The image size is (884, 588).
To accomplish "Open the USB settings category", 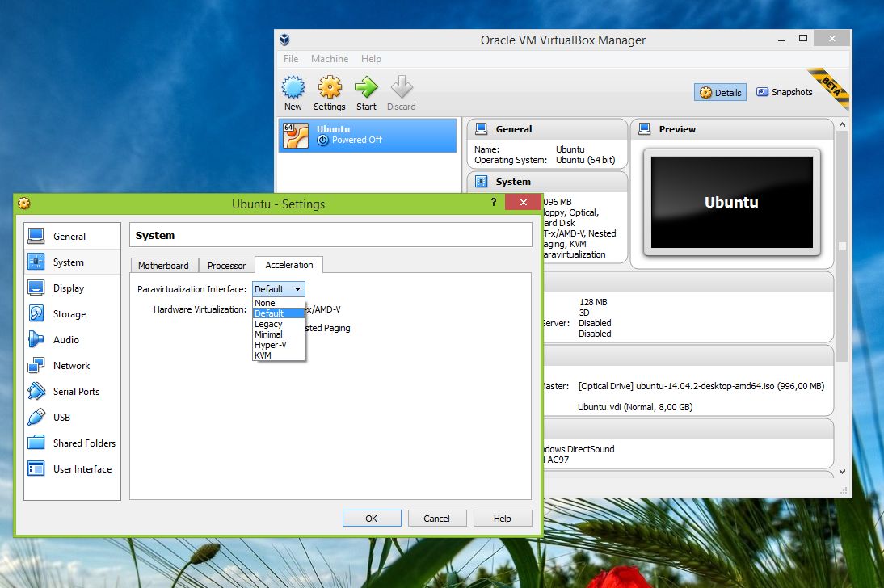I will coord(72,418).
